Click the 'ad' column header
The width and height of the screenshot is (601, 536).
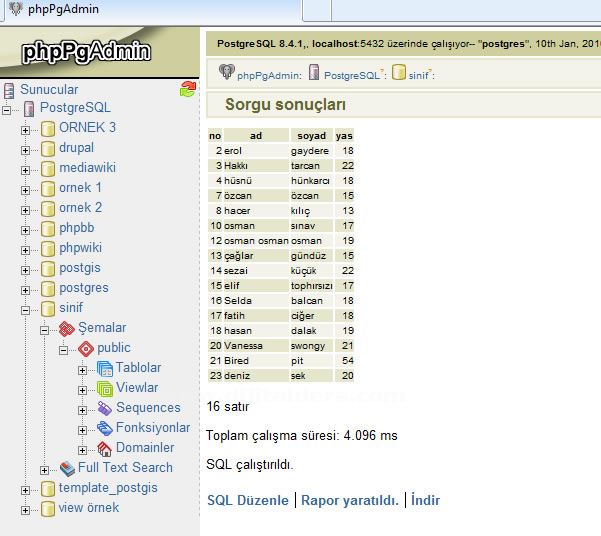coord(256,136)
